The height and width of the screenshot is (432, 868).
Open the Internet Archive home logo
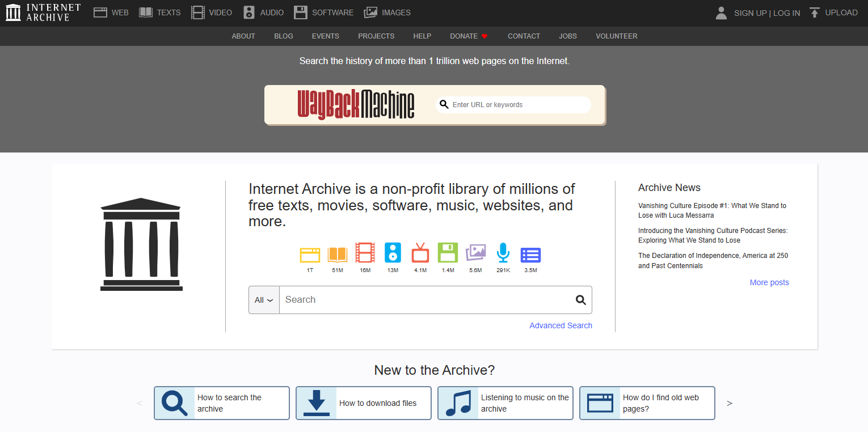click(x=43, y=12)
